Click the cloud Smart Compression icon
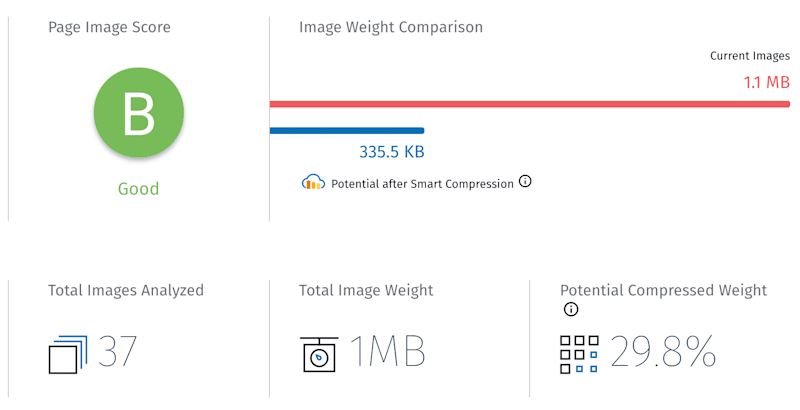This screenshot has height=410, width=800. click(314, 182)
